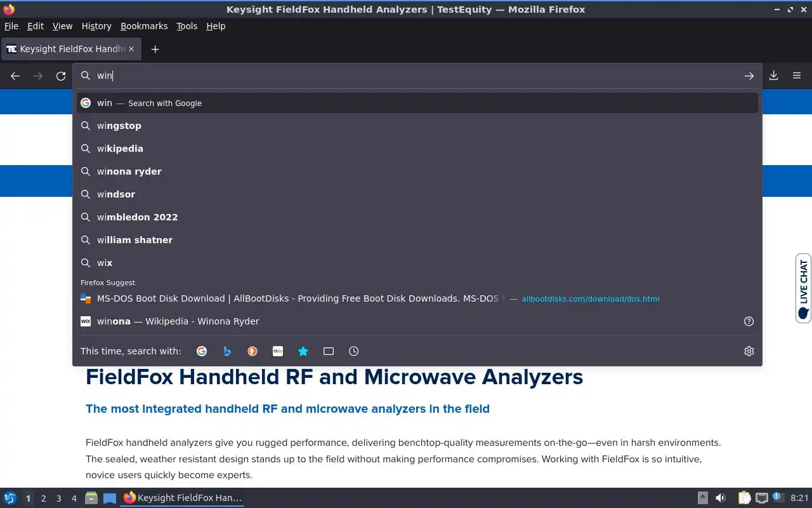Screen dimensions: 812x508
Task: Open the Tools menu
Action: (x=187, y=26)
